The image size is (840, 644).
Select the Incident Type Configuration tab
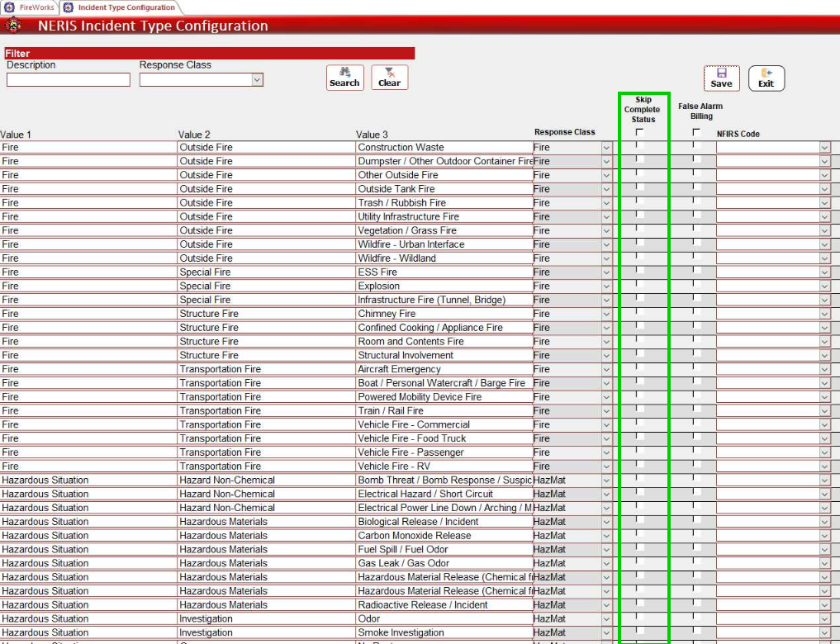[126, 7]
